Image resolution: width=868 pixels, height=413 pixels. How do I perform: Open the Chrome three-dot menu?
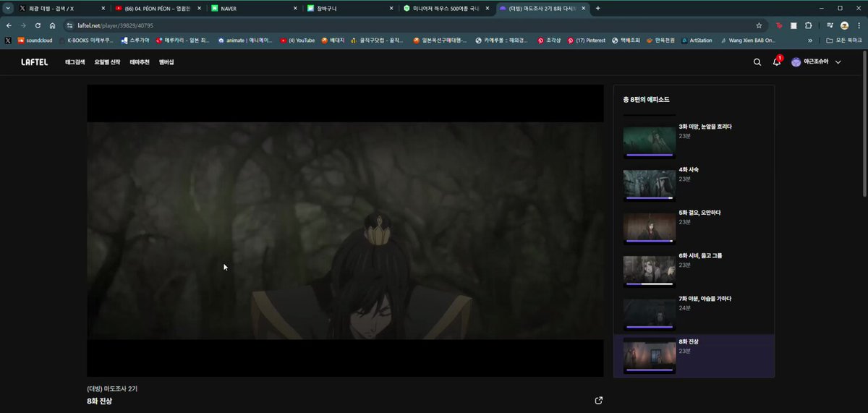[x=859, y=25]
